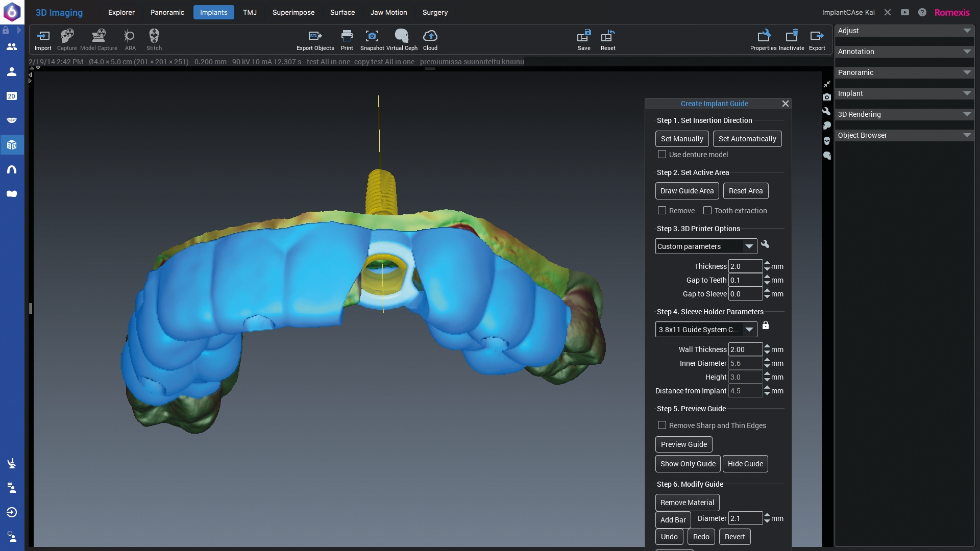Open the Virtual Ceph tool
This screenshot has width=980, height=551.
(402, 40)
